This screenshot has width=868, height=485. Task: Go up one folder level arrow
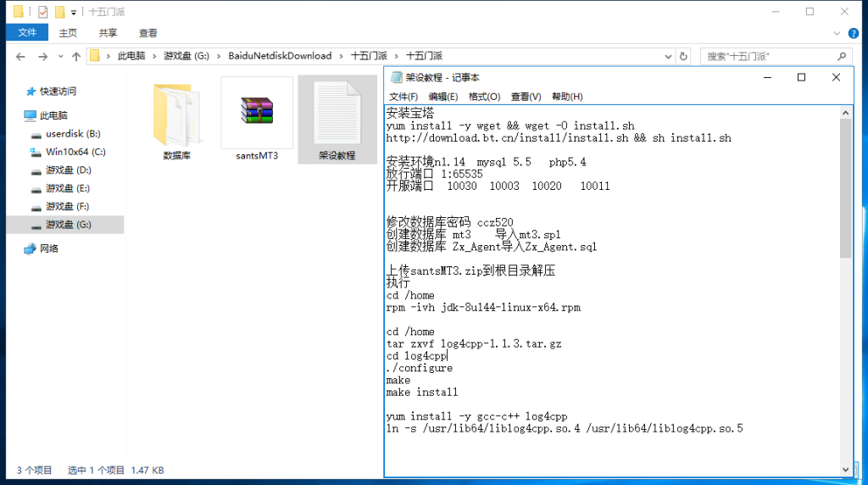click(x=76, y=57)
